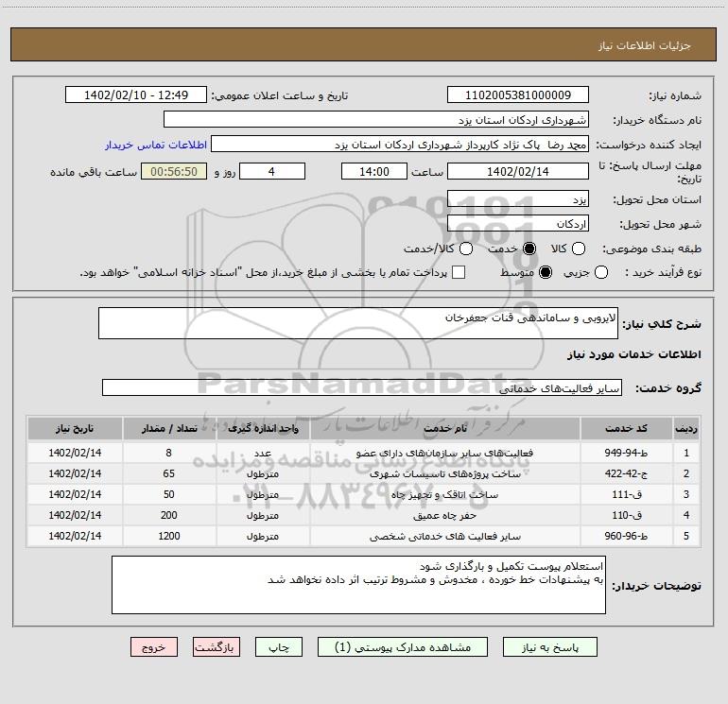
Task: Click service name ساخت اتاقک و تجهیز چاه
Action: pyautogui.click(x=444, y=495)
